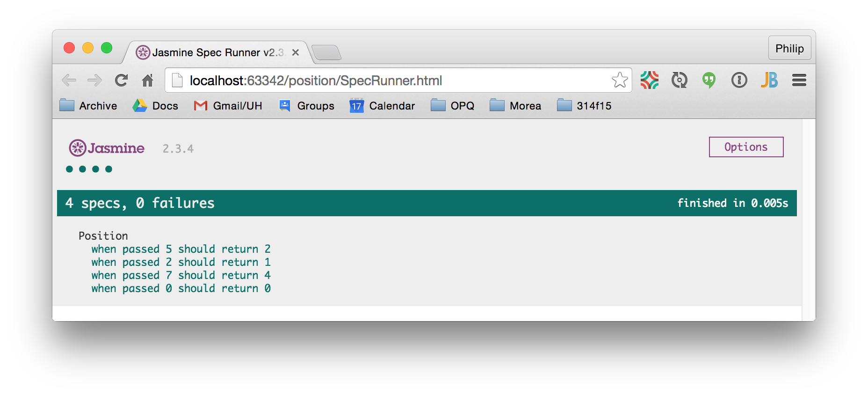Viewport: 868px width, 396px height.
Task: Open the Chrome hamburger menu
Action: (799, 80)
